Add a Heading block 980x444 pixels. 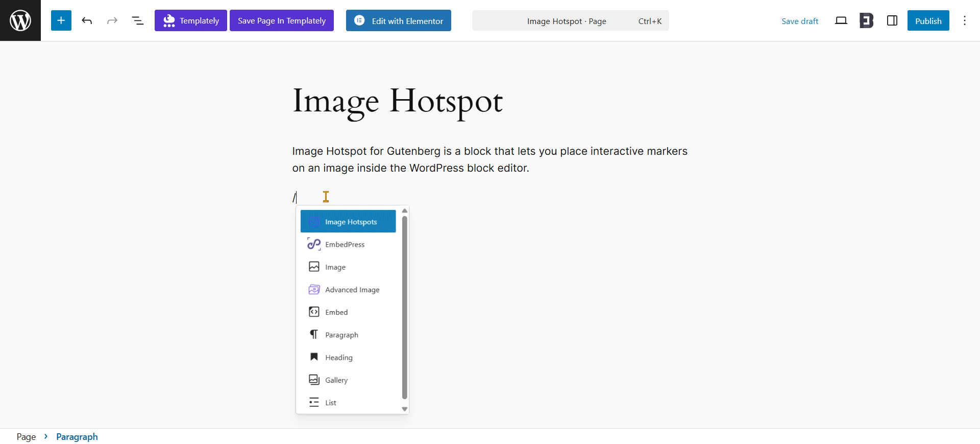[x=348, y=357]
